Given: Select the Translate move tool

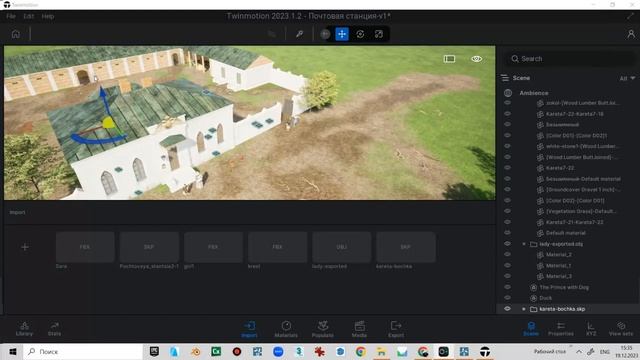Looking at the screenshot, I should coord(342,34).
